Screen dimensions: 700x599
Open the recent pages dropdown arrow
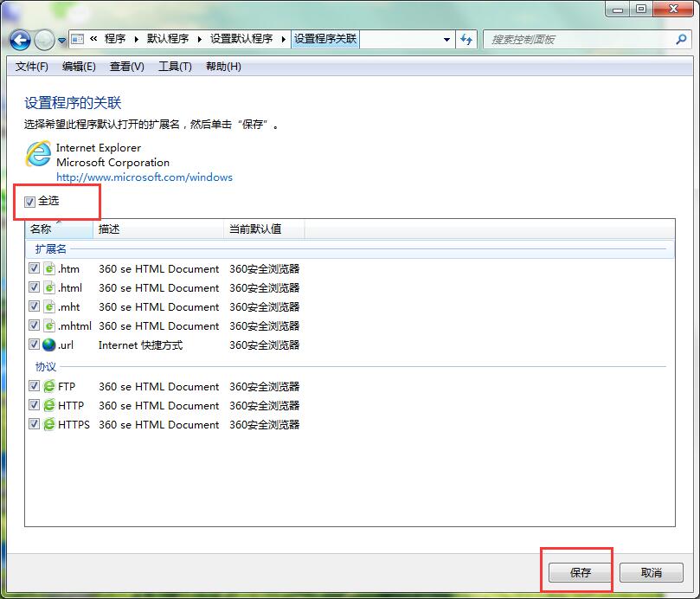(x=62, y=40)
